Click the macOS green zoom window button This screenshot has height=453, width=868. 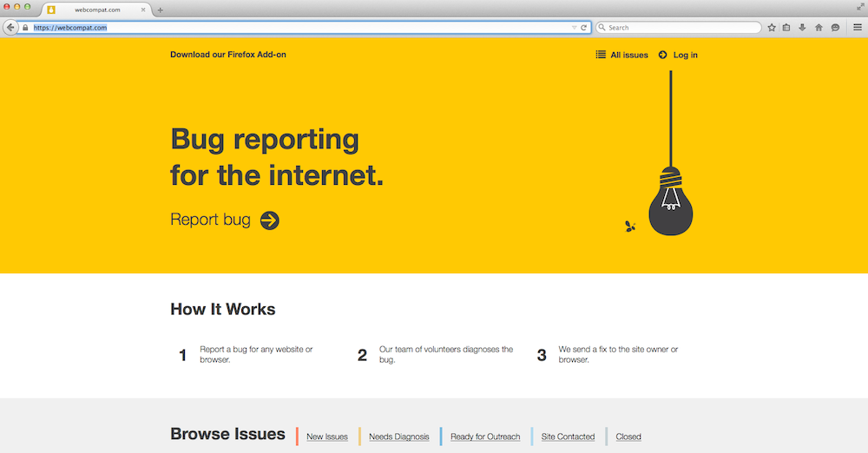(x=27, y=7)
